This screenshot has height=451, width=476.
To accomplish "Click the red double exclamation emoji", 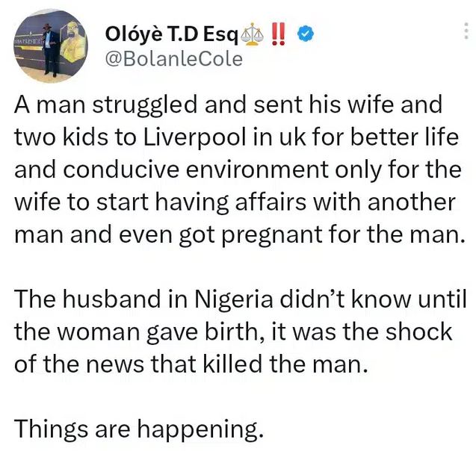I will (x=279, y=32).
